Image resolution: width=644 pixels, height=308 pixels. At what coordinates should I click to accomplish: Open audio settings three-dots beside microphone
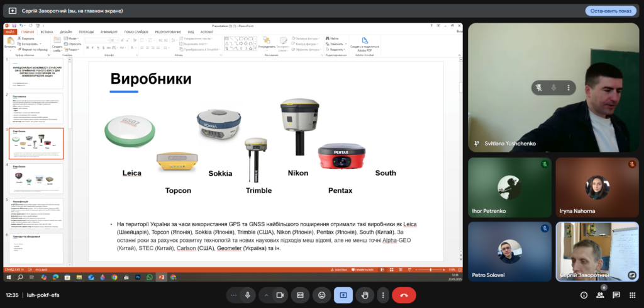point(234,295)
